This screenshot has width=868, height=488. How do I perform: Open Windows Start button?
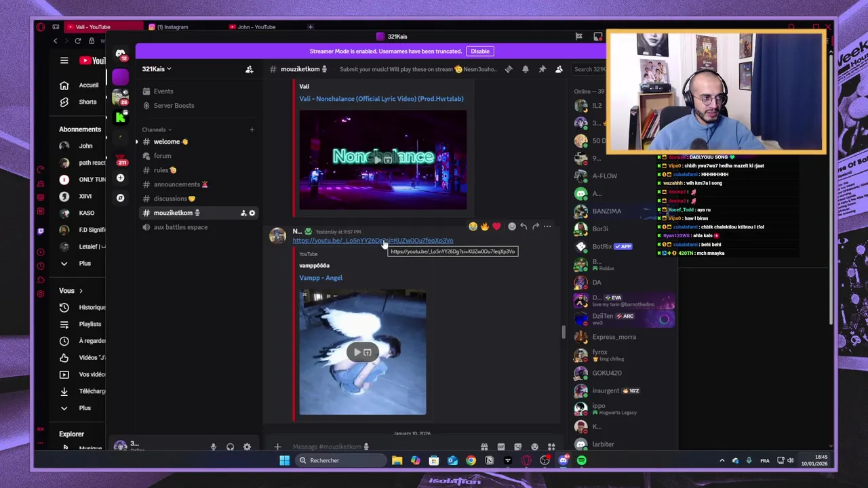click(x=284, y=461)
